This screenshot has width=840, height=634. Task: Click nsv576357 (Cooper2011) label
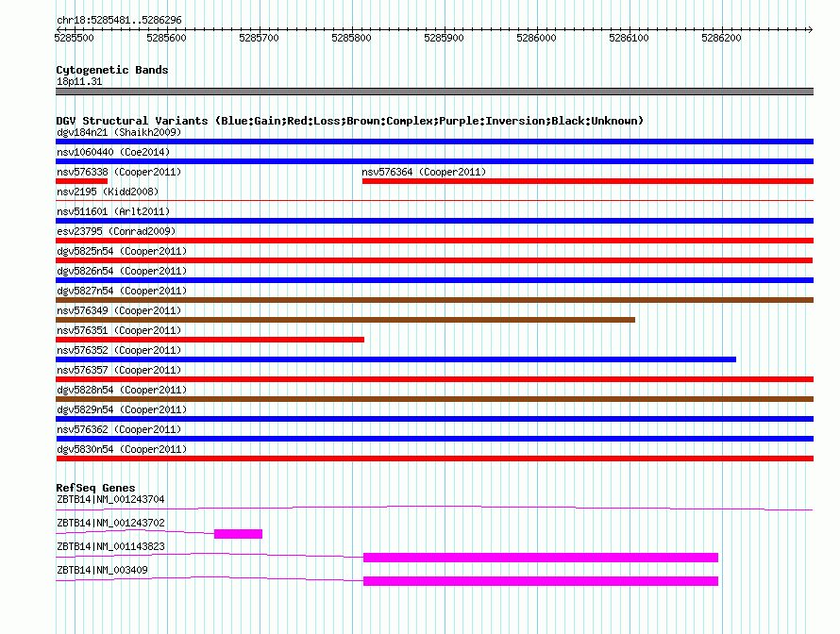pos(119,370)
